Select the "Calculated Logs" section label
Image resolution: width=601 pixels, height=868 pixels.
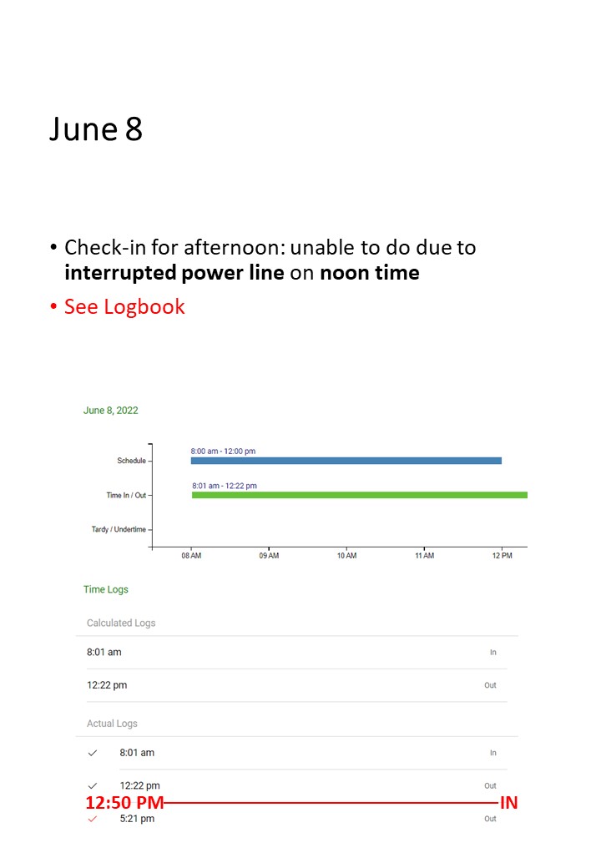point(121,623)
